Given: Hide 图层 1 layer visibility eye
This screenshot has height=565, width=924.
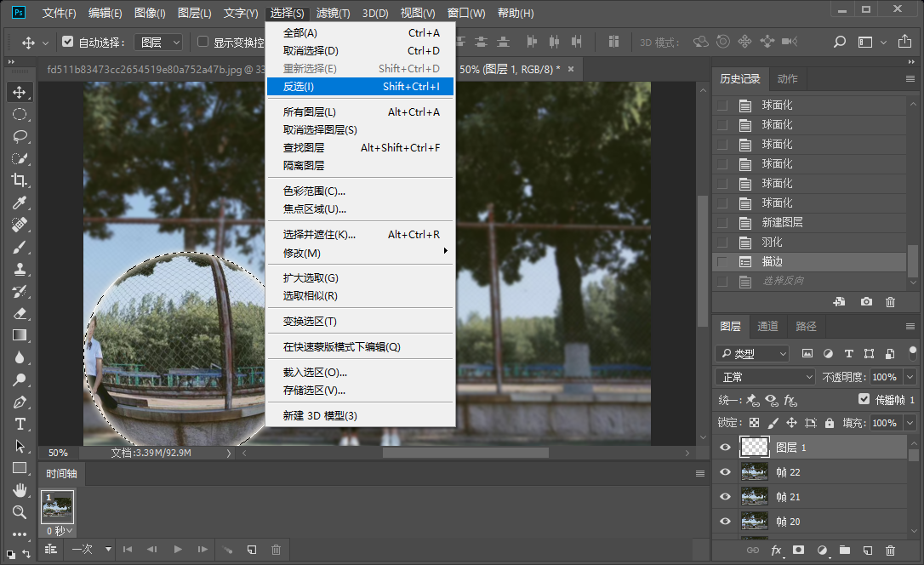Looking at the screenshot, I should [x=726, y=448].
